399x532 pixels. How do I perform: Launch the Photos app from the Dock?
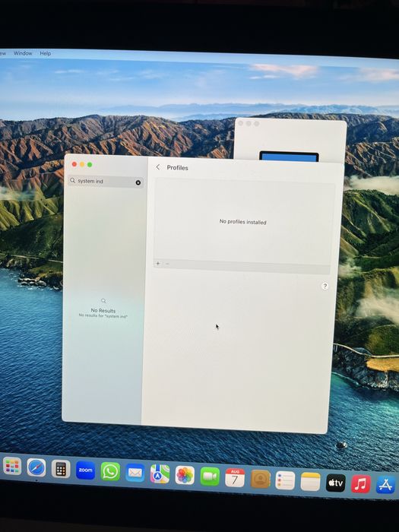tap(185, 475)
